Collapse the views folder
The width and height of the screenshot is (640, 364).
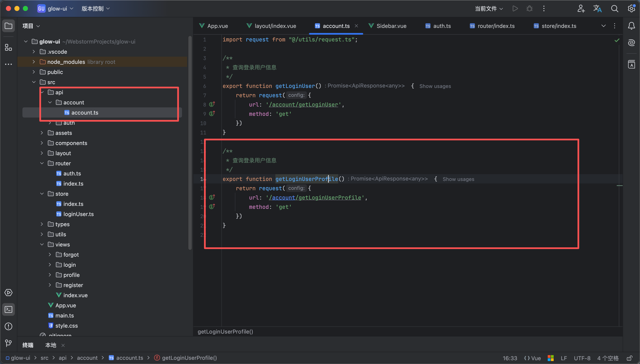pos(42,244)
